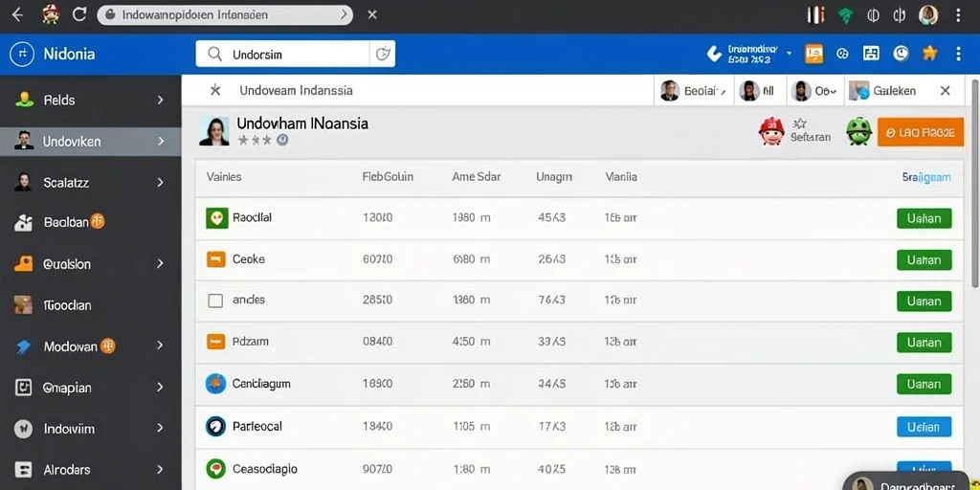Click the blue Uahan button in Parieocal row
The height and width of the screenshot is (490, 980).
coord(924,427)
